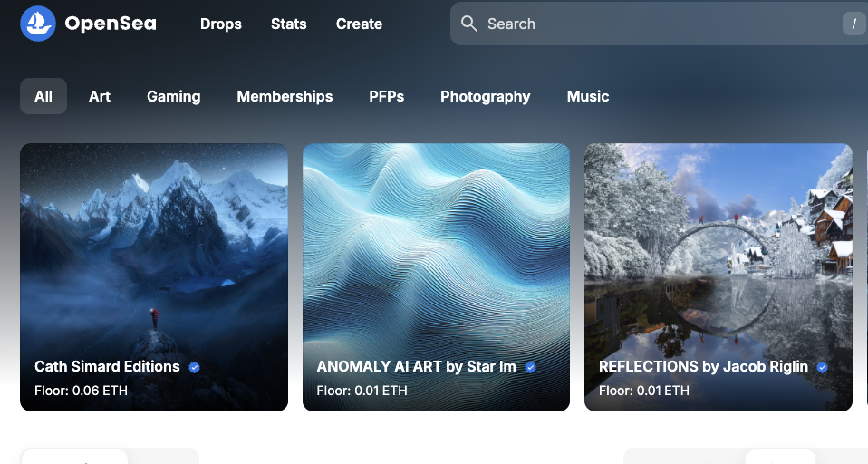Open the Stats page

(x=288, y=24)
